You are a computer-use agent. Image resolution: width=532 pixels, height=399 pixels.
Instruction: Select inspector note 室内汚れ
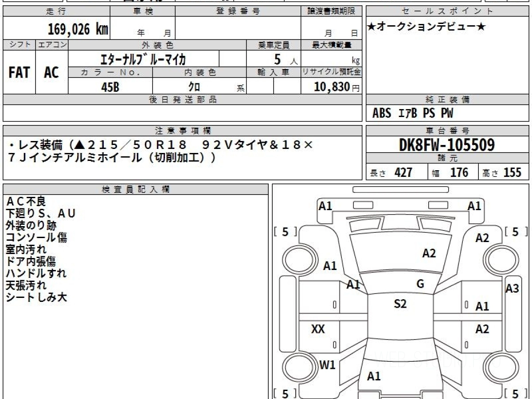click(x=26, y=250)
